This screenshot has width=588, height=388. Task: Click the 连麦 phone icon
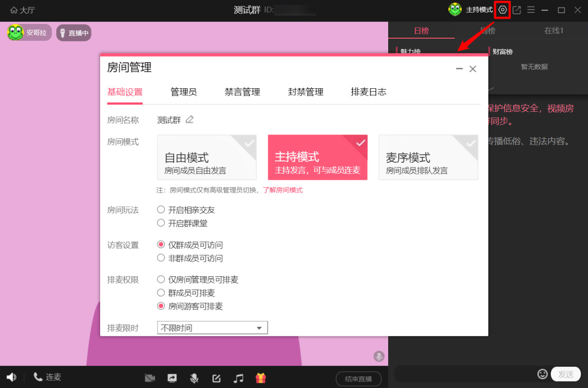tap(38, 377)
